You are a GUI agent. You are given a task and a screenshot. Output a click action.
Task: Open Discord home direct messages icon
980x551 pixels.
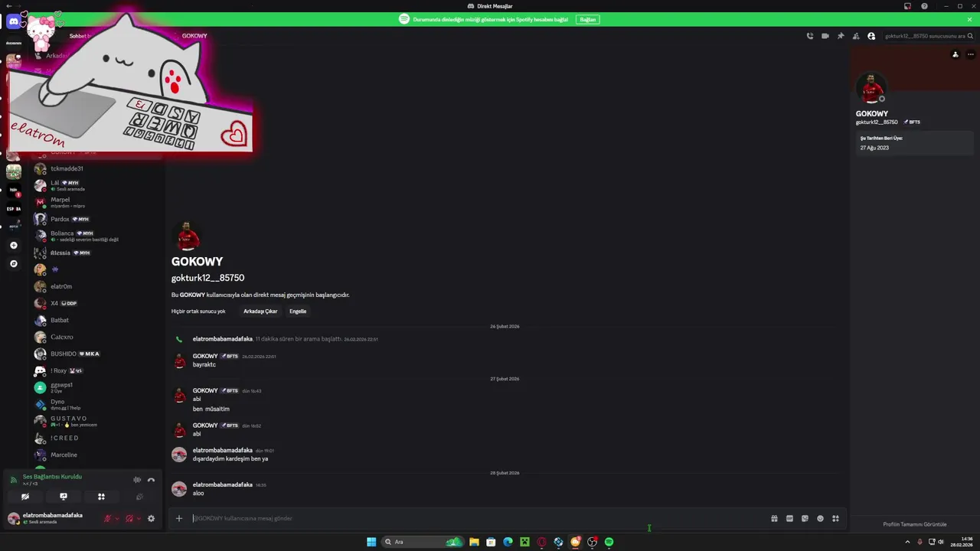click(13, 21)
